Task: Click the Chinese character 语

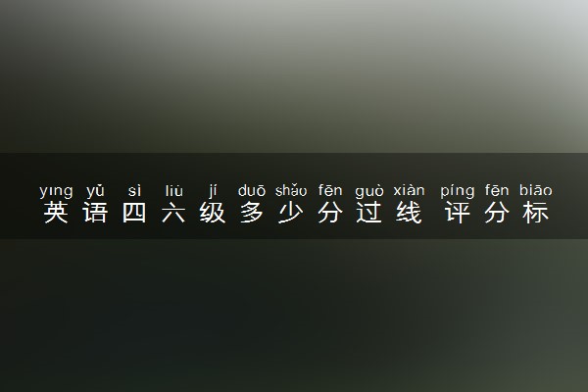Action: [x=95, y=213]
